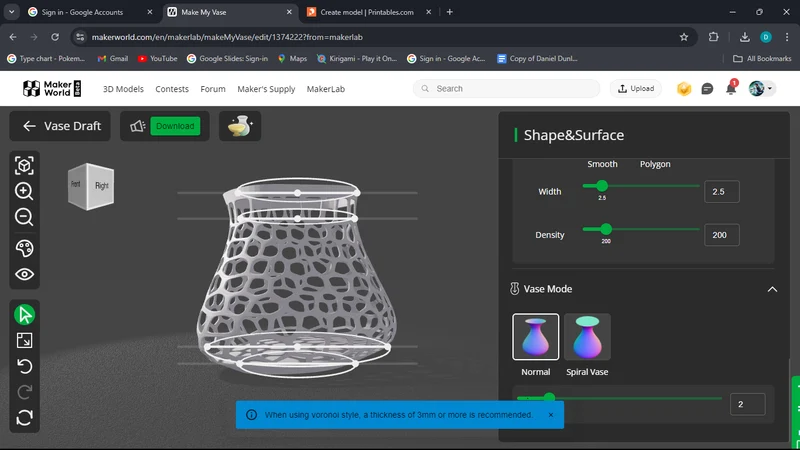Click the green Download button
Screen dimensions: 800x450
175,126
